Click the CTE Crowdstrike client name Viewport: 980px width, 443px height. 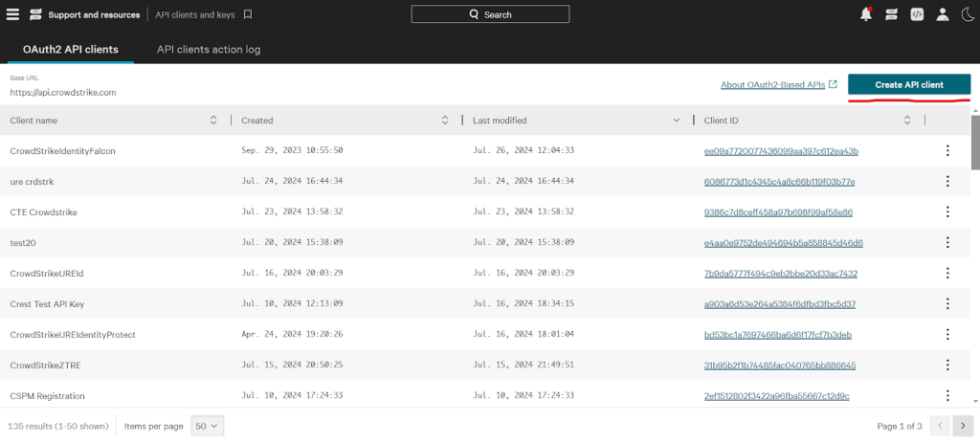click(x=44, y=211)
